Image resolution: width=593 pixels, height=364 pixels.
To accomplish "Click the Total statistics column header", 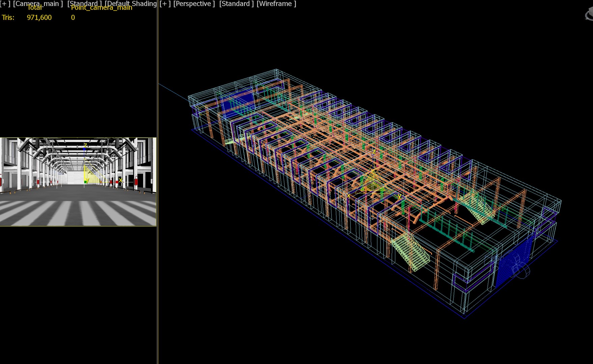I will pos(35,8).
